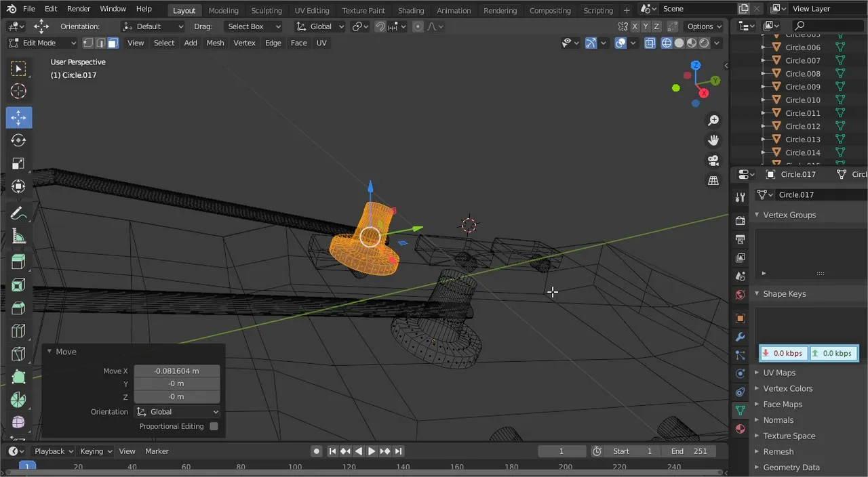This screenshot has width=868, height=477.
Task: Open the Drag Select Box dropdown
Action: click(x=252, y=26)
